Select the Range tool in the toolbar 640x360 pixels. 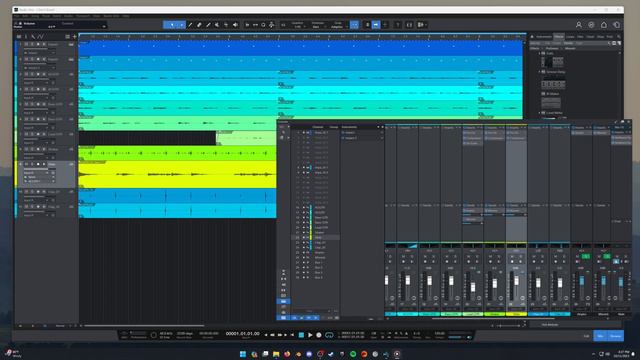pyautogui.click(x=182, y=25)
